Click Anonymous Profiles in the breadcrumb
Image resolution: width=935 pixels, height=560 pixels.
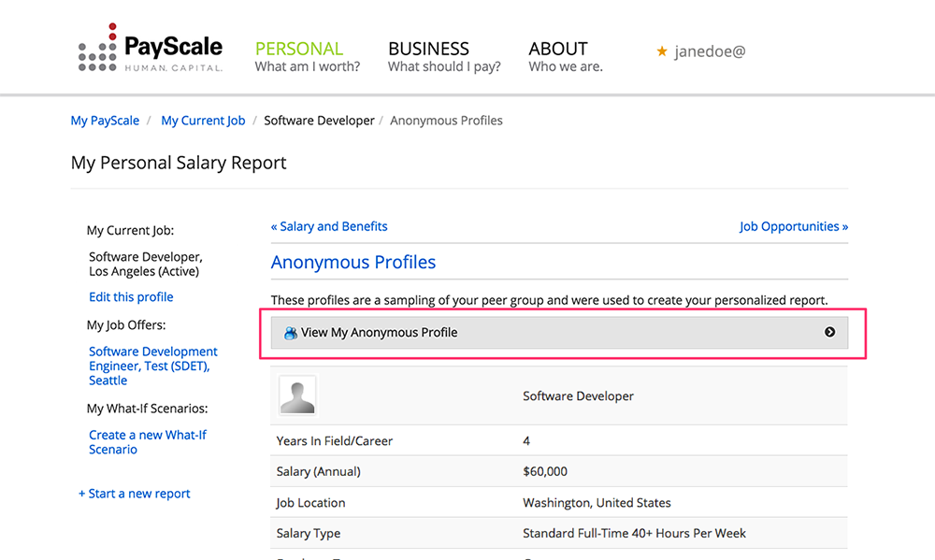point(446,121)
